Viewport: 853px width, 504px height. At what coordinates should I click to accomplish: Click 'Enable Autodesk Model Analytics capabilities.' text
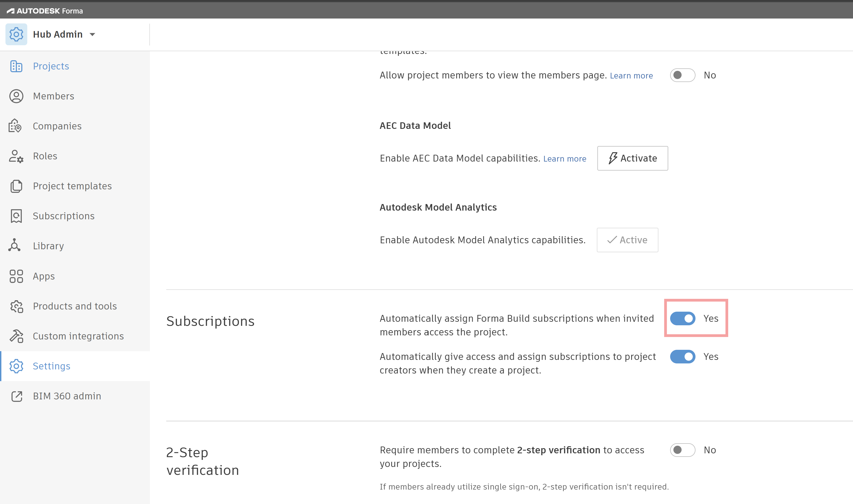pyautogui.click(x=482, y=240)
